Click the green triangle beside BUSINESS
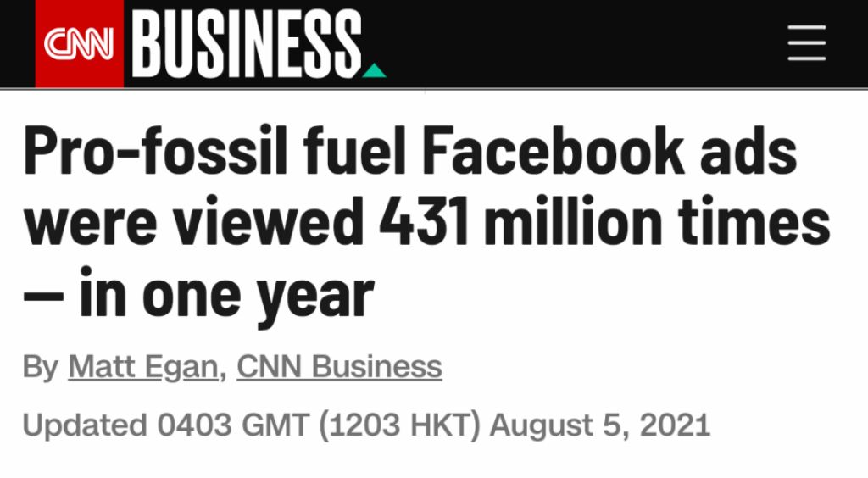 tap(374, 70)
